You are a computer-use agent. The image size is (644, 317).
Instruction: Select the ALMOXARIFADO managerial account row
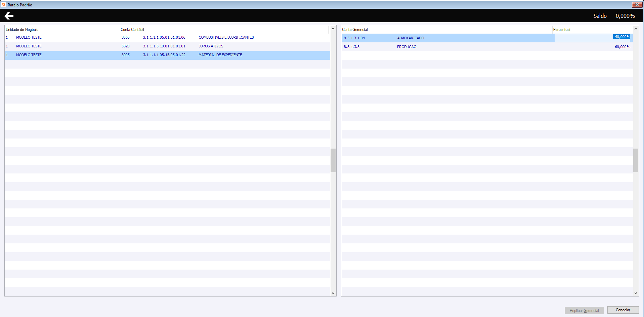[x=487, y=38]
